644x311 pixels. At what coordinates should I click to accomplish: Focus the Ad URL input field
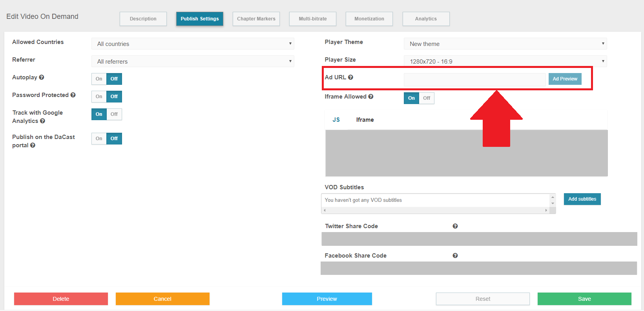475,79
